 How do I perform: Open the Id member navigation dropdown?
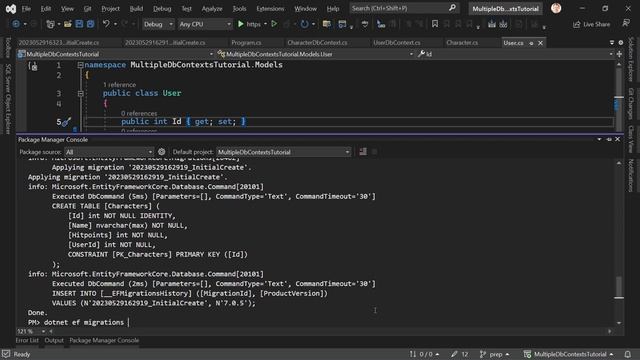point(516,54)
